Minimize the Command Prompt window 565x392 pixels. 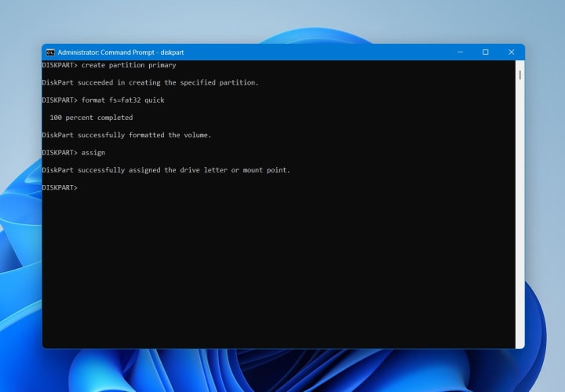pyautogui.click(x=460, y=53)
